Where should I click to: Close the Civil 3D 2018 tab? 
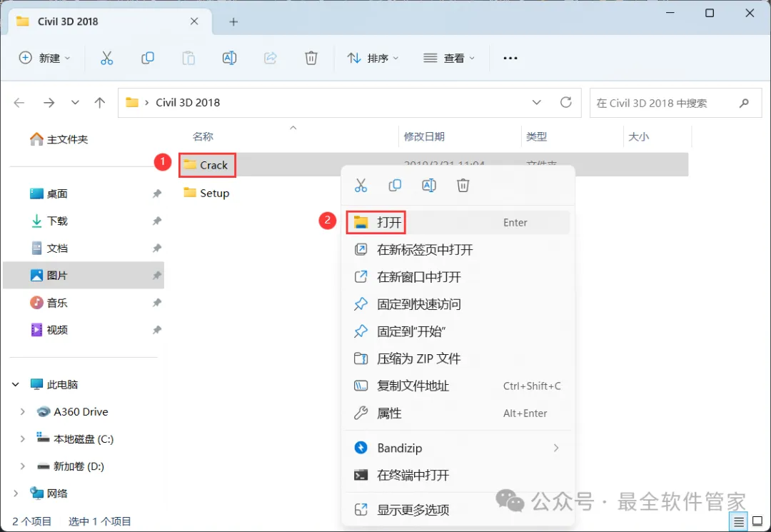point(194,21)
